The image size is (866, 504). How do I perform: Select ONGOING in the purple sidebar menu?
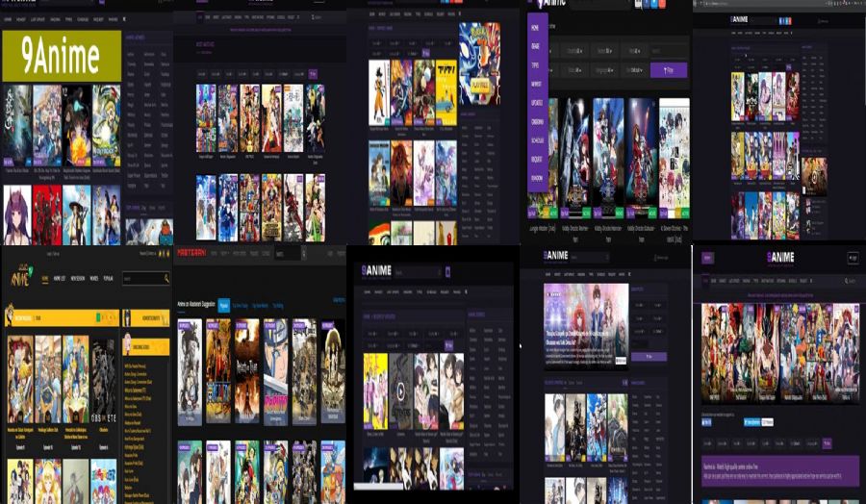[537, 121]
